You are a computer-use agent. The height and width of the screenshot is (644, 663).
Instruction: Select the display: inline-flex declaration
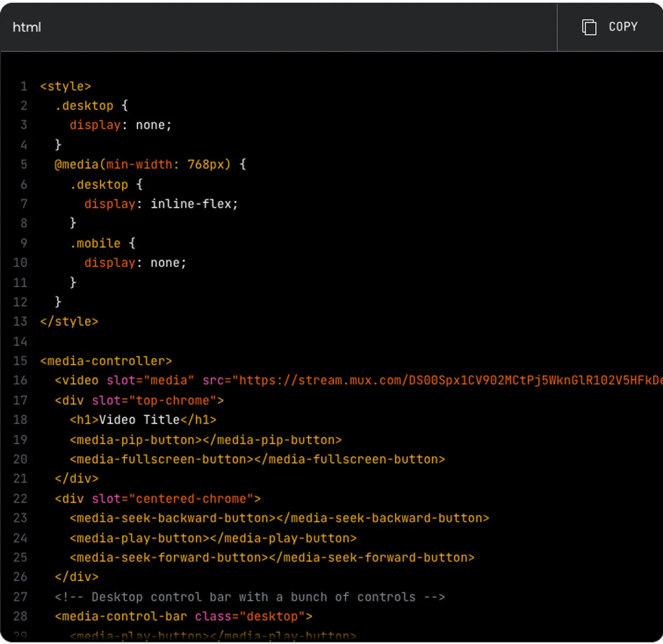click(161, 203)
